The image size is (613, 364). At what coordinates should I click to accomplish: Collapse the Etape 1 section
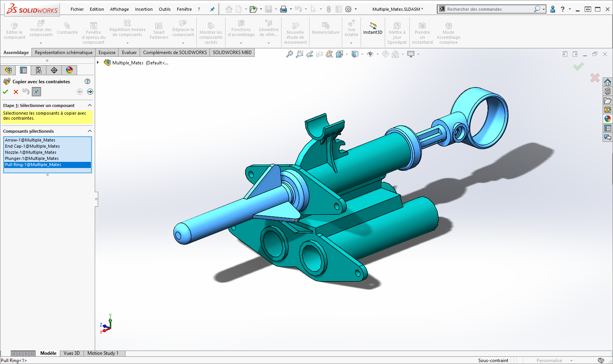(90, 105)
